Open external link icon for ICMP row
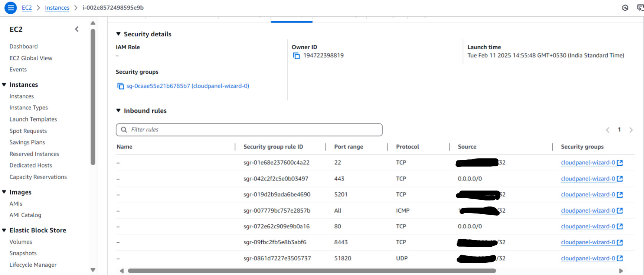The width and height of the screenshot is (644, 275). (620, 211)
